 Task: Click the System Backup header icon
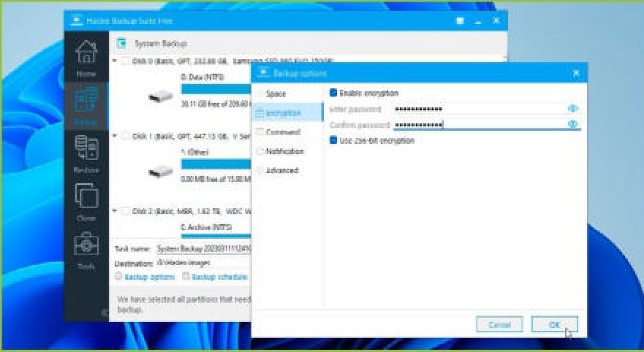pos(121,43)
